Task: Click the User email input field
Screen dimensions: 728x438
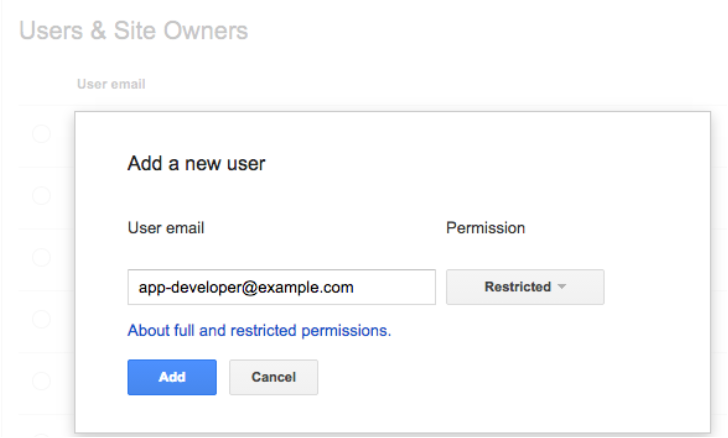Action: click(x=281, y=287)
